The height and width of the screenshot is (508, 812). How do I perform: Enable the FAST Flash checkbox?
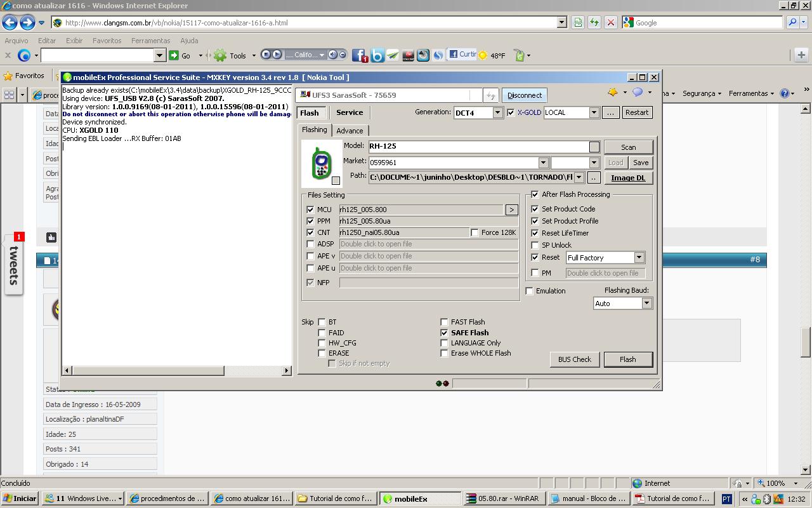coord(444,322)
